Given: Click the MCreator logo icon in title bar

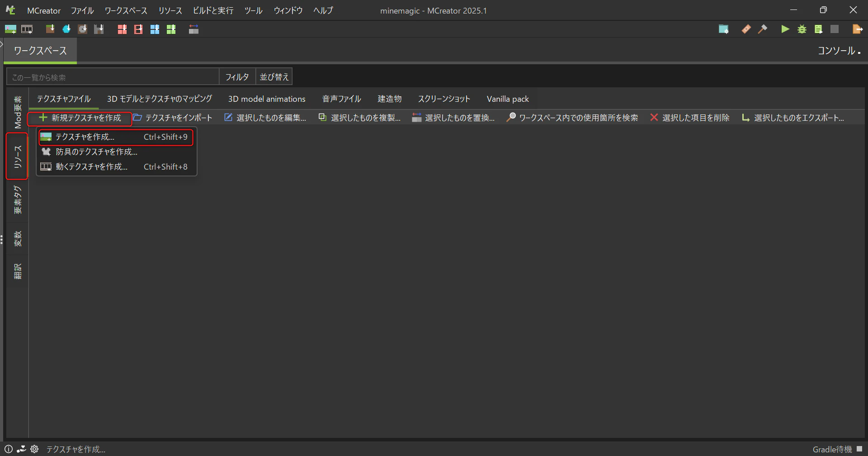Looking at the screenshot, I should (x=10, y=10).
